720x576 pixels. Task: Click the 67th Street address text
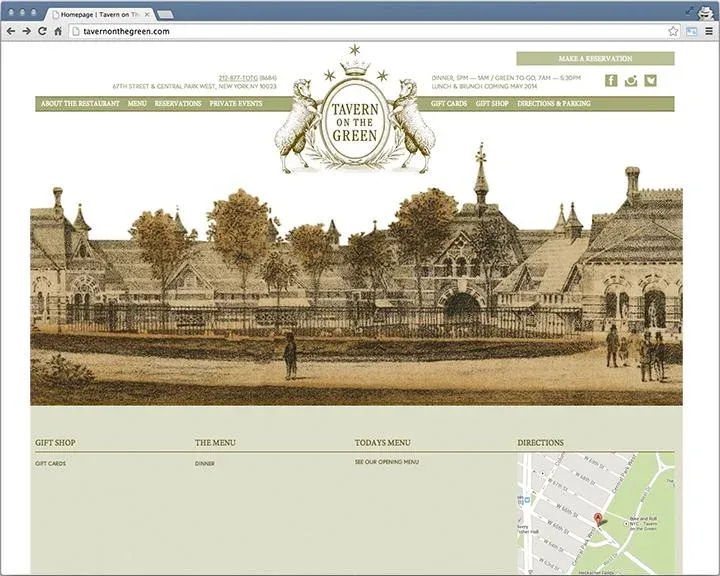click(195, 86)
